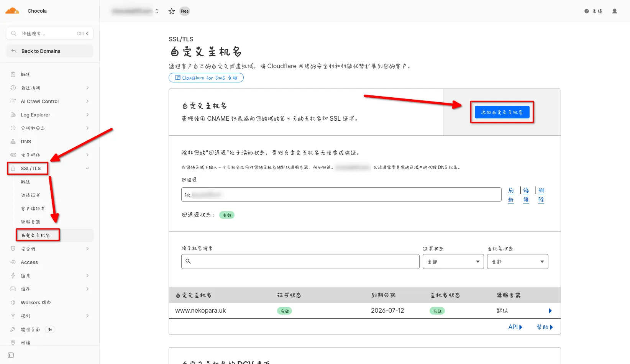Click the 速度 lightning icon

(x=13, y=275)
